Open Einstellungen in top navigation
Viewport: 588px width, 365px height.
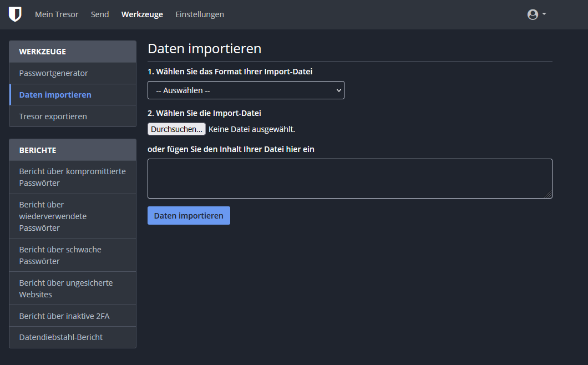(200, 14)
